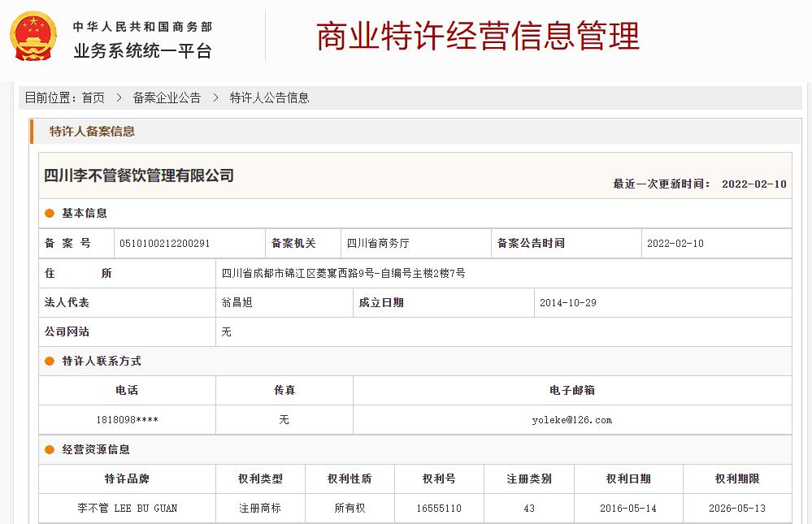The height and width of the screenshot is (524, 812).
Task: Select rights nature 所有权 cell
Action: coord(350,509)
